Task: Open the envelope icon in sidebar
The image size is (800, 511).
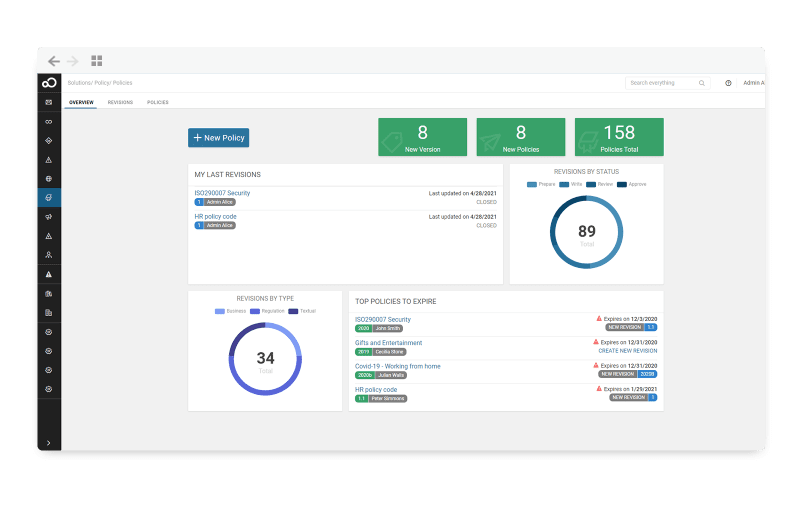Action: coord(49,102)
